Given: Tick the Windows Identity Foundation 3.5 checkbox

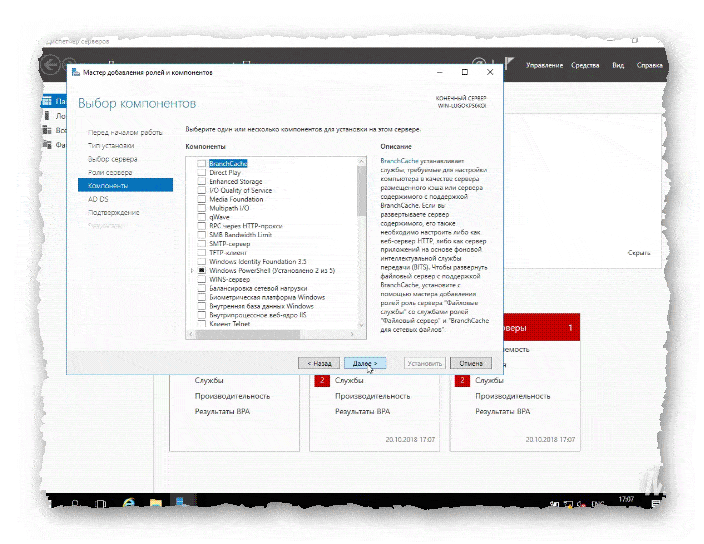Looking at the screenshot, I should [x=202, y=261].
